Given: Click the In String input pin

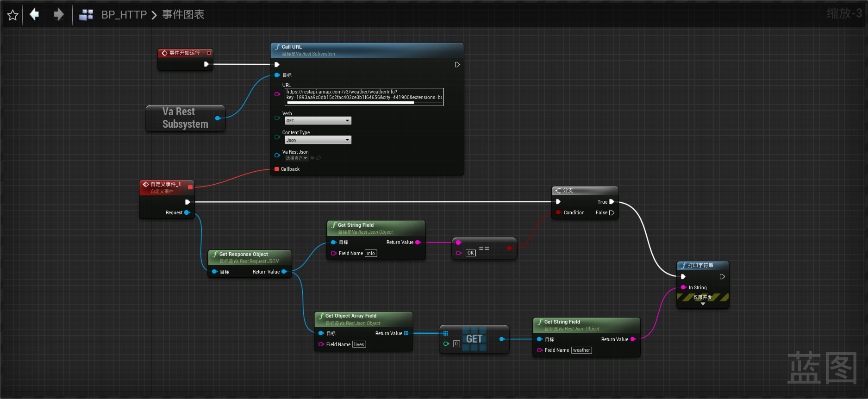Looking at the screenshot, I should pos(683,287).
